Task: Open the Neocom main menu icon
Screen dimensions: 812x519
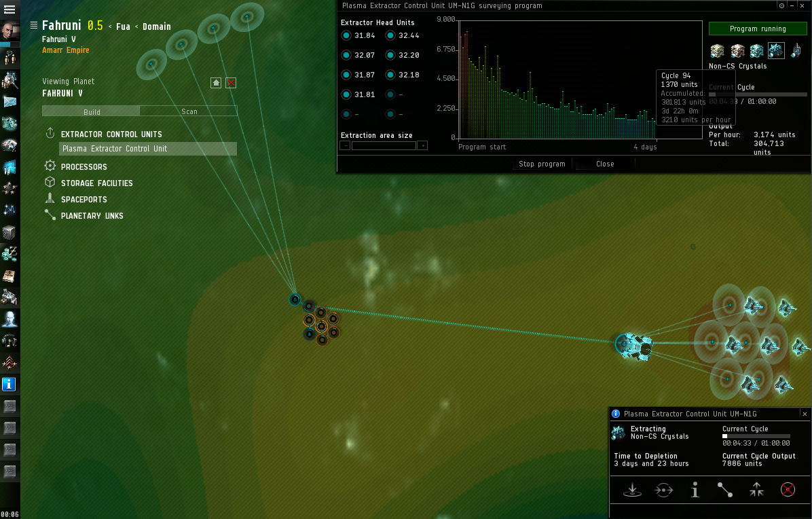Action: point(10,10)
